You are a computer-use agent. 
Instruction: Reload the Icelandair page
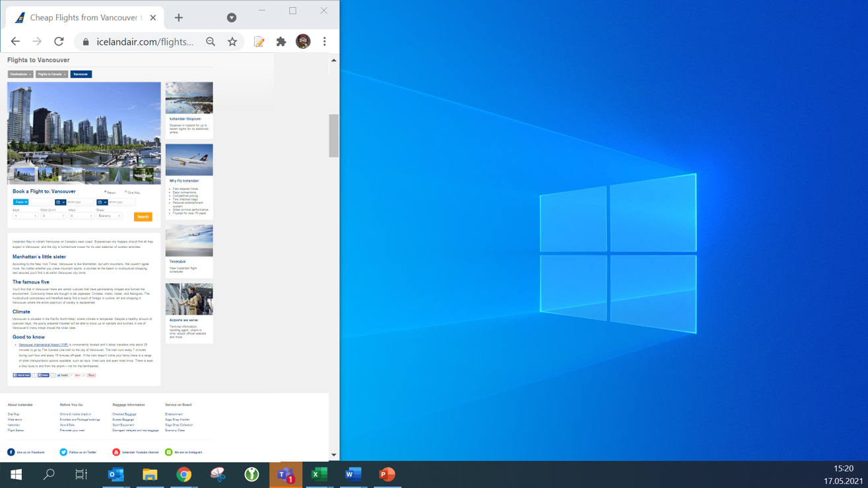[x=59, y=42]
